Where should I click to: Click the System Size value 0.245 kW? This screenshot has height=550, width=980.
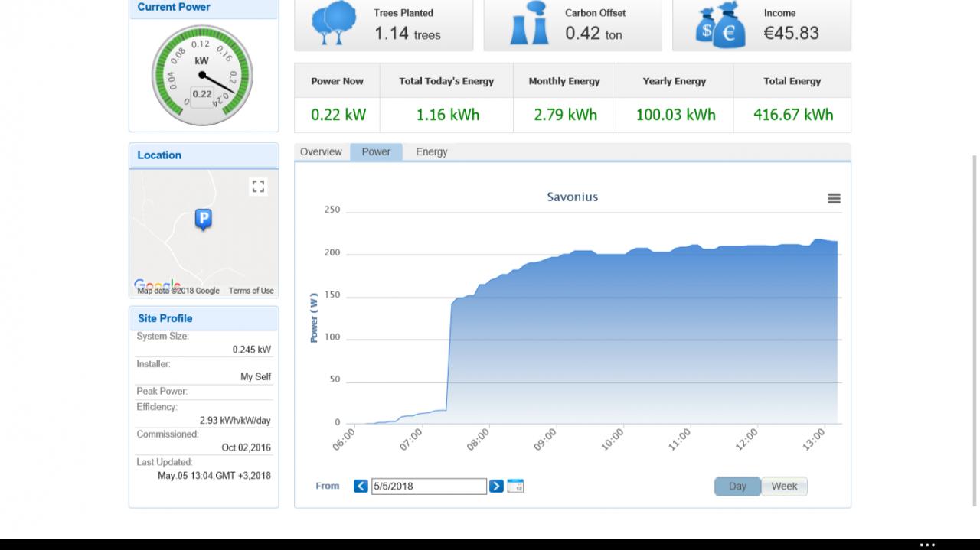pos(252,350)
